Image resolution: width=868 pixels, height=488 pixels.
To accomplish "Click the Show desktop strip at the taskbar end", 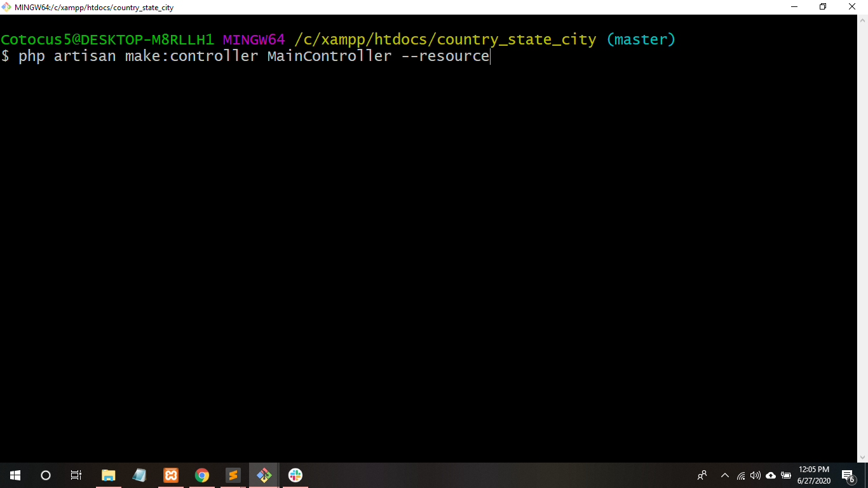I will coord(866,475).
